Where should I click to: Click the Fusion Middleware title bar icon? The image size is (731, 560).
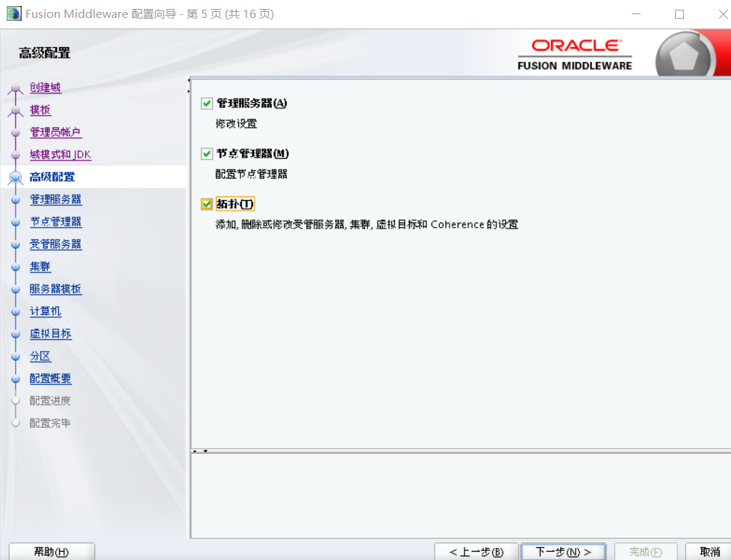[12, 13]
